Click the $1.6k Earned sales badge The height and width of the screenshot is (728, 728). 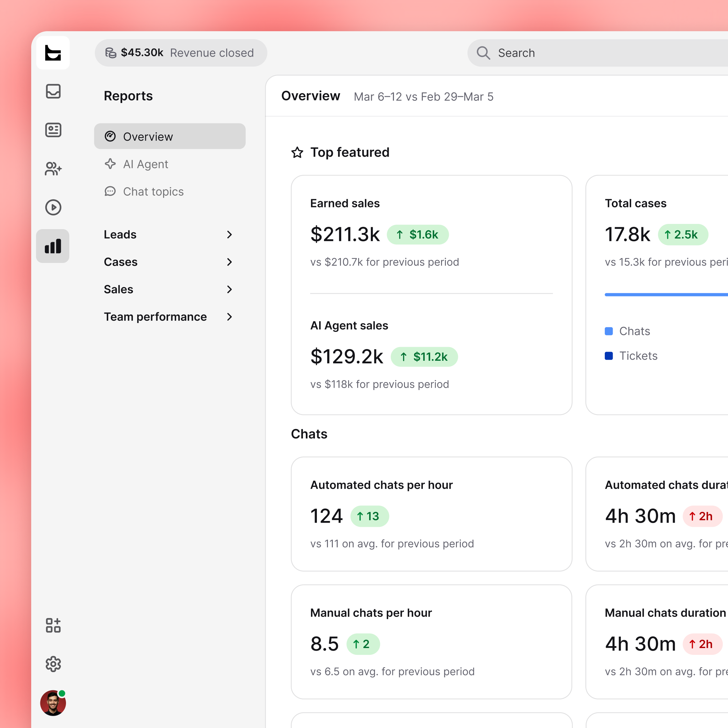pos(418,235)
